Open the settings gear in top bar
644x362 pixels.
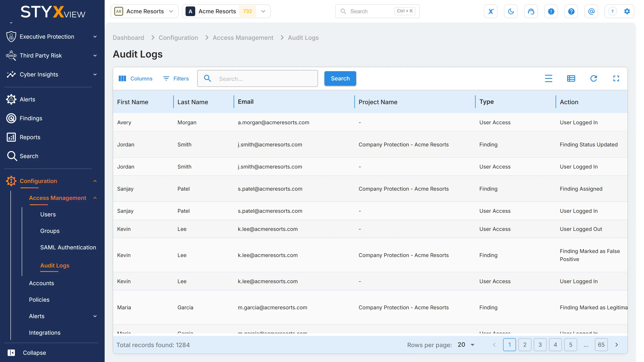pyautogui.click(x=627, y=11)
